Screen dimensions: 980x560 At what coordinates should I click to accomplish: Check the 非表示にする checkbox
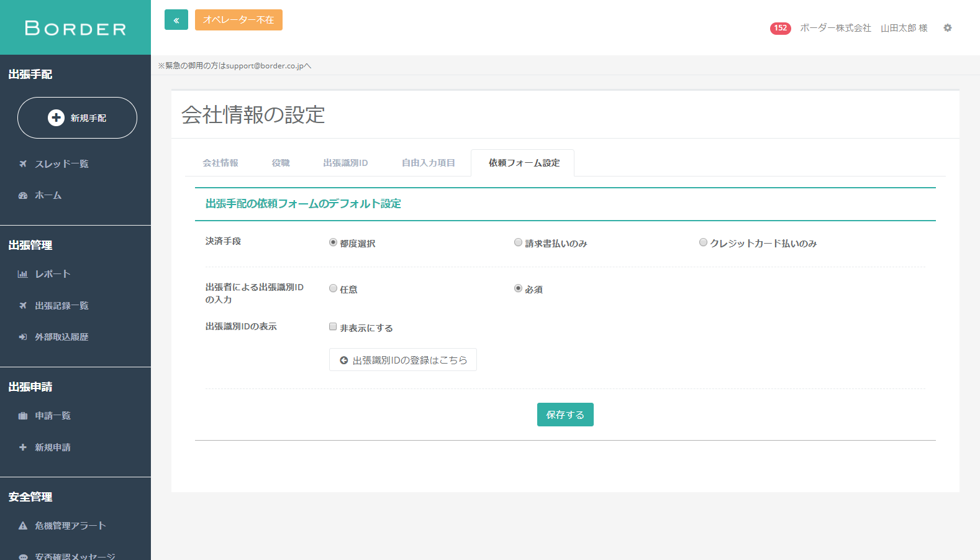point(333,327)
